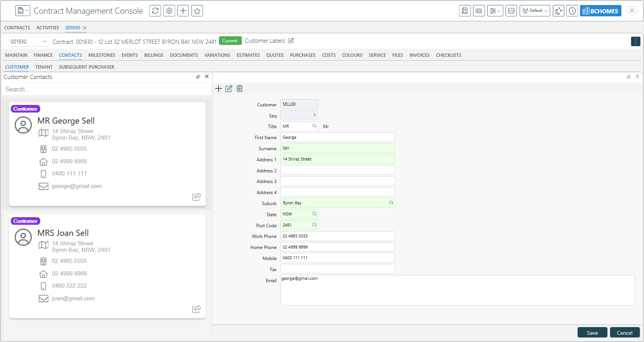
Task: Click the empty Address 2 field
Action: pyautogui.click(x=338, y=170)
